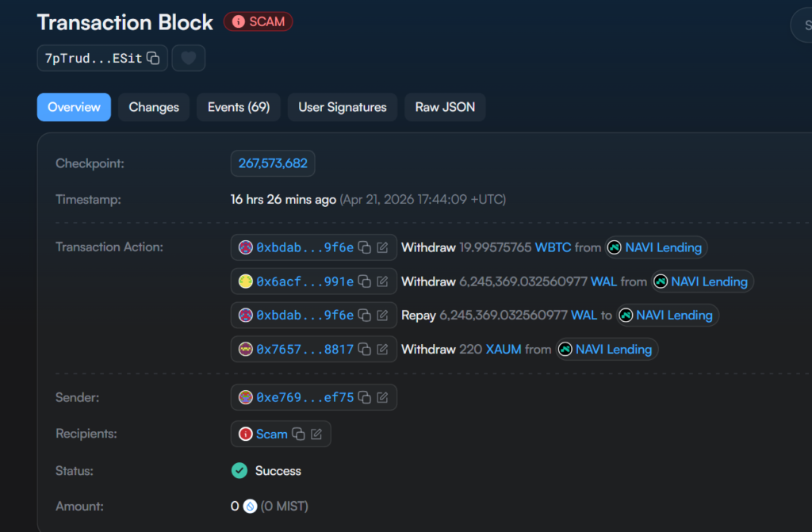Open checkpoint 267,573,682
This screenshot has height=532, width=812.
tap(273, 163)
